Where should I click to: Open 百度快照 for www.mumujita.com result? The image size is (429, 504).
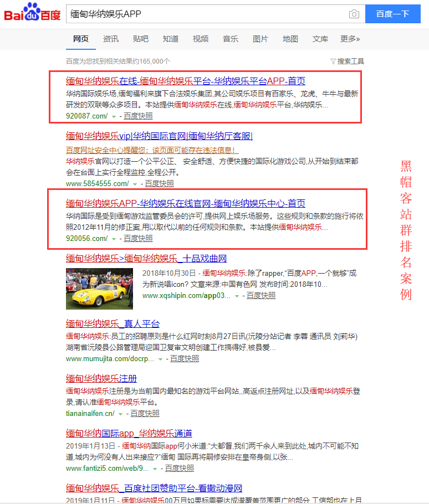(185, 359)
